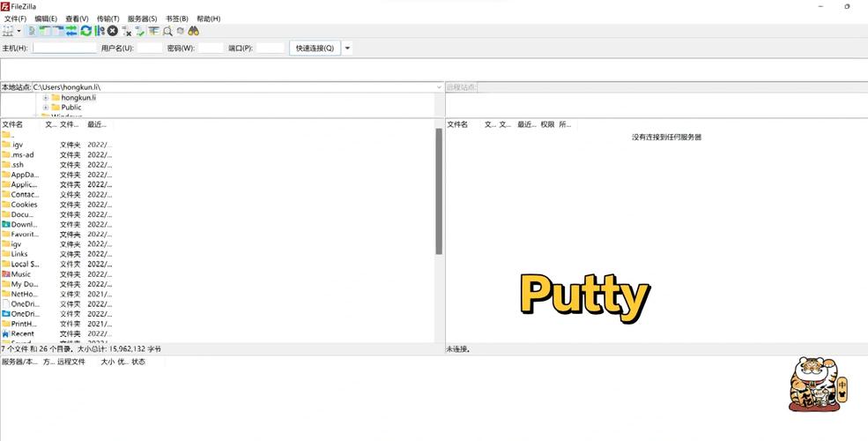Screen dimensions: 868x441
Task: Select the PrintH... folder row
Action: tap(57, 324)
